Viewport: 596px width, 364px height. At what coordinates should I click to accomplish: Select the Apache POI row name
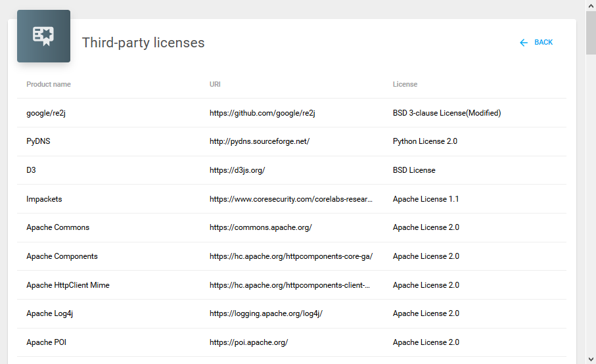coord(46,342)
